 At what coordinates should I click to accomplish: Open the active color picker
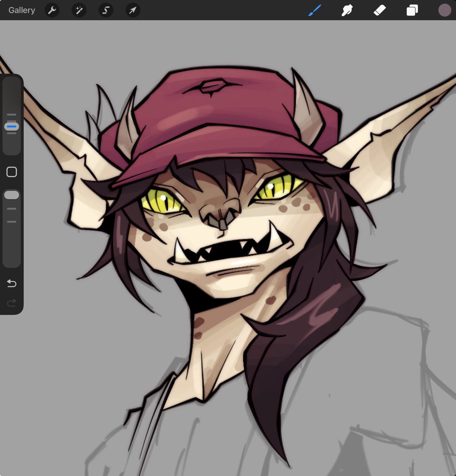[x=445, y=10]
